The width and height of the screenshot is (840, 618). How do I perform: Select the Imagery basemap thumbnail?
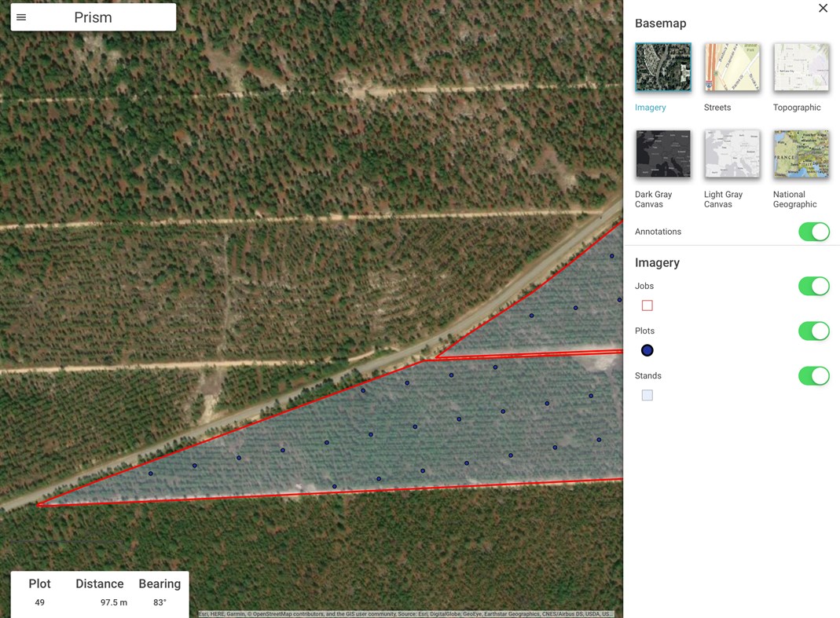tap(662, 68)
